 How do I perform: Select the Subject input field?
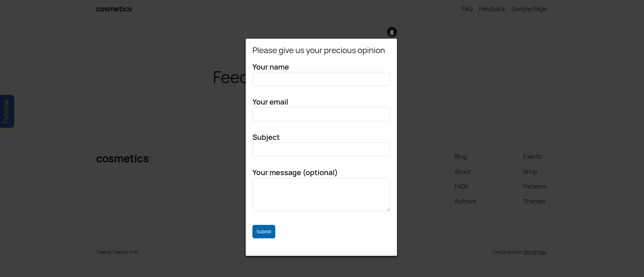[x=321, y=150]
